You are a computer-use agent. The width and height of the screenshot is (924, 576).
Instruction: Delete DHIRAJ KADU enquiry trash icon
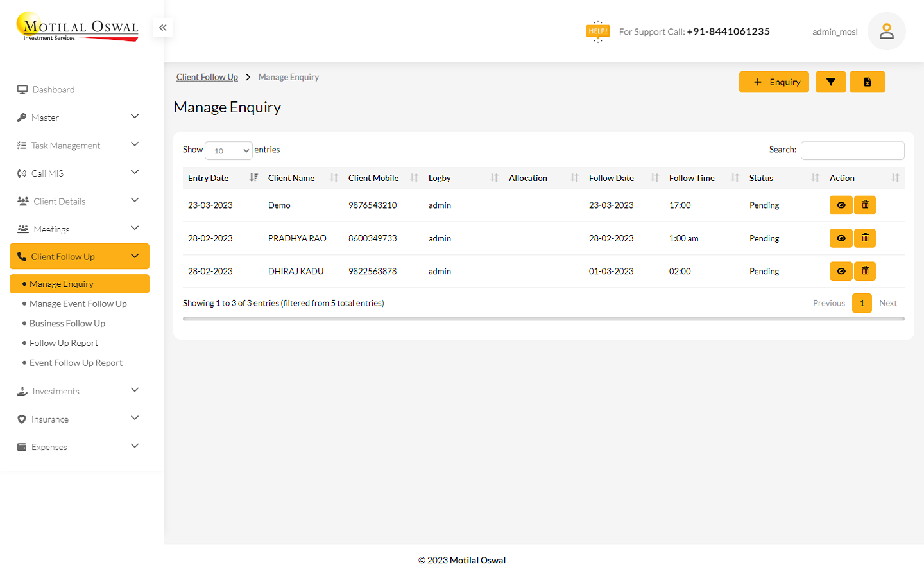tap(865, 271)
